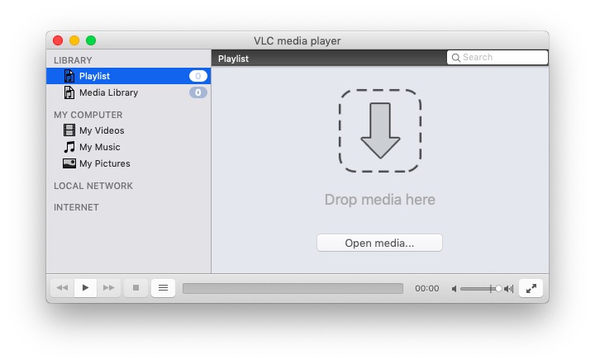The width and height of the screenshot is (595, 364).
Task: Select Media Library in the sidebar
Action: pyautogui.click(x=129, y=92)
